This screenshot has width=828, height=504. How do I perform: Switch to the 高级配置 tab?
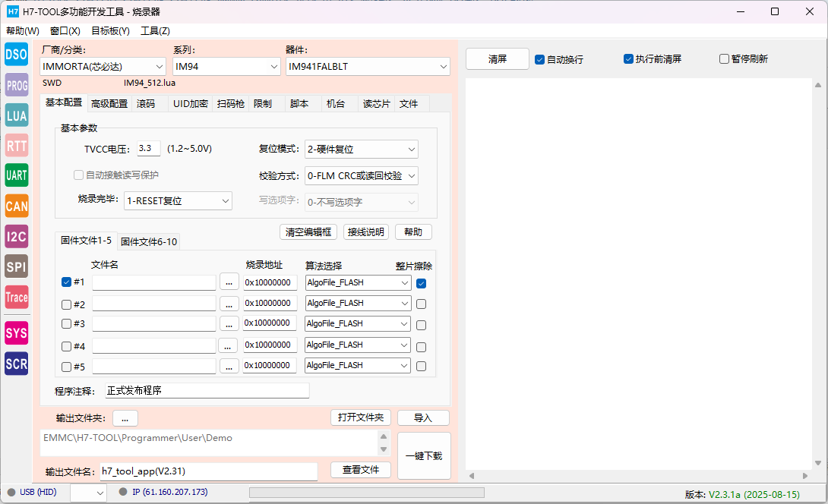pyautogui.click(x=109, y=104)
